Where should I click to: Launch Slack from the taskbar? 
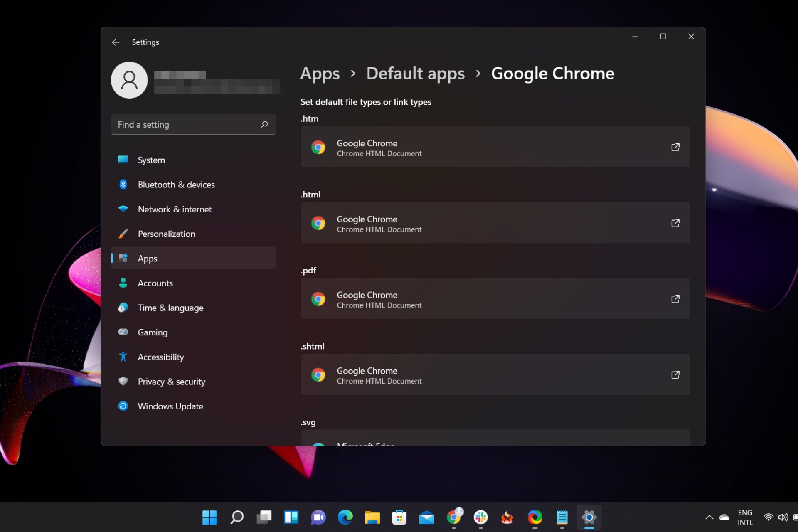(x=481, y=517)
